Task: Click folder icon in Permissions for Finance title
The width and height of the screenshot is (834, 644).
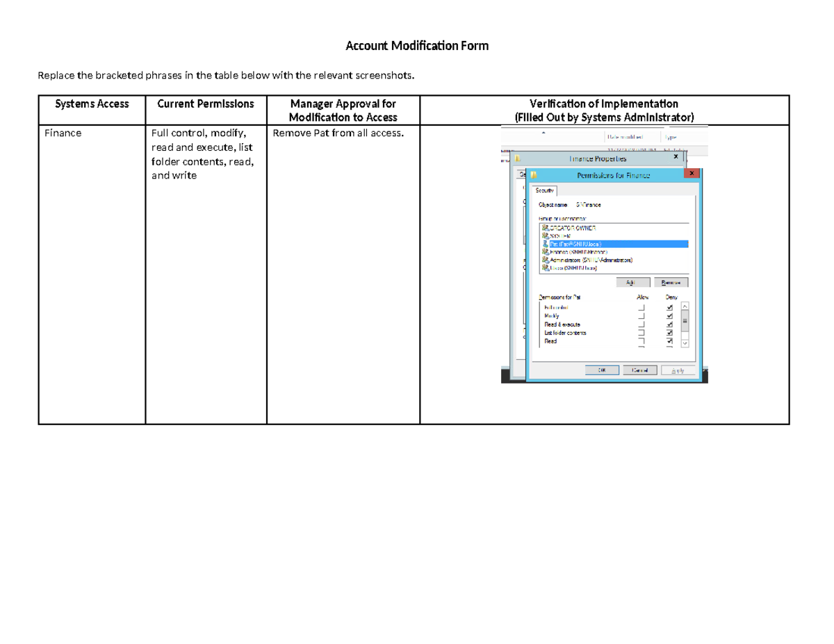Action: [x=534, y=175]
